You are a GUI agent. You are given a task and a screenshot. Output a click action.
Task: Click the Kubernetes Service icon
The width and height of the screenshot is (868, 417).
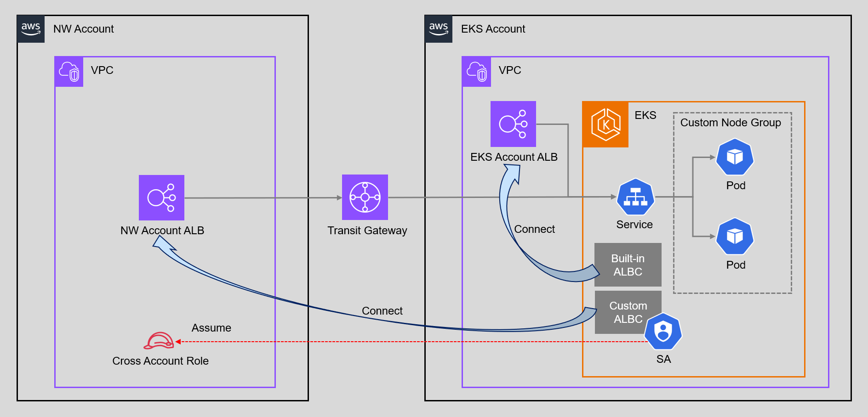coord(635,197)
